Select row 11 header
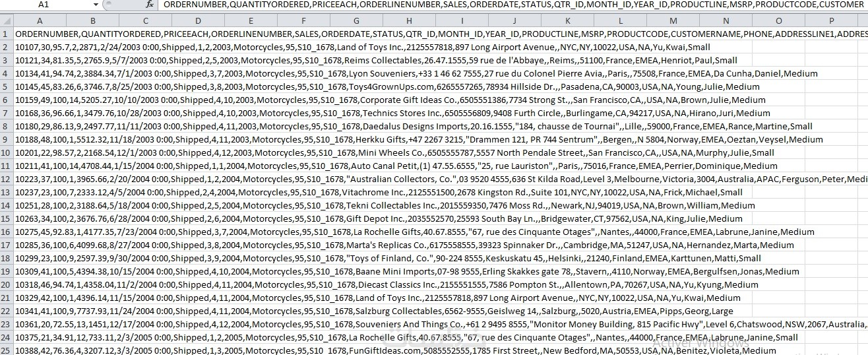Image resolution: width=868 pixels, height=355 pixels. click(7, 166)
